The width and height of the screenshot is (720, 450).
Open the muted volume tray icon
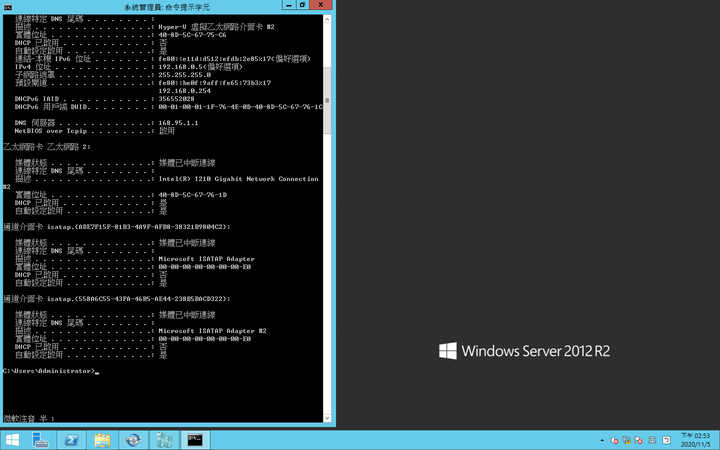tap(614, 440)
